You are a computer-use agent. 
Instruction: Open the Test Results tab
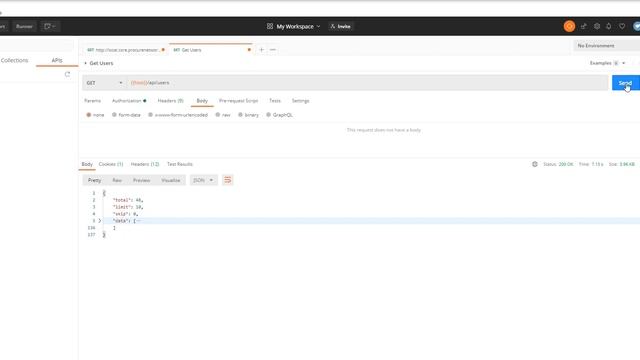(180, 164)
